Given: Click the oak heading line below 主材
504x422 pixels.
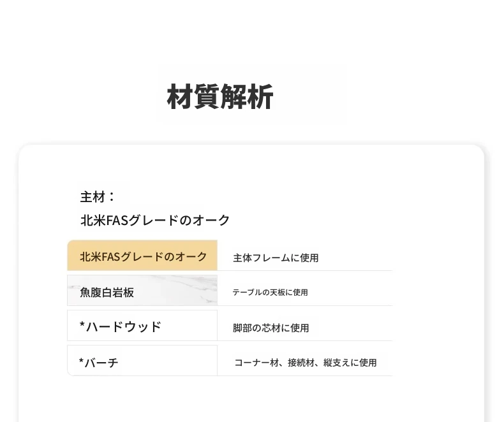Looking at the screenshot, I should [x=155, y=220].
